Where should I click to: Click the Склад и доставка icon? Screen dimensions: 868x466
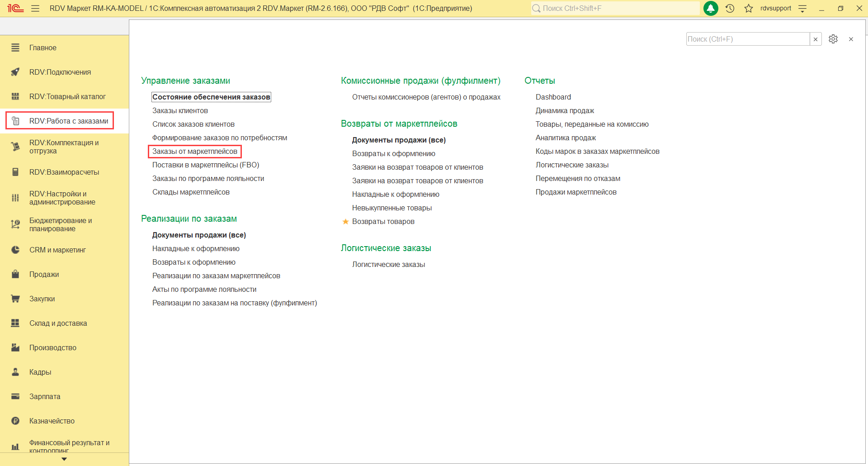[15, 323]
